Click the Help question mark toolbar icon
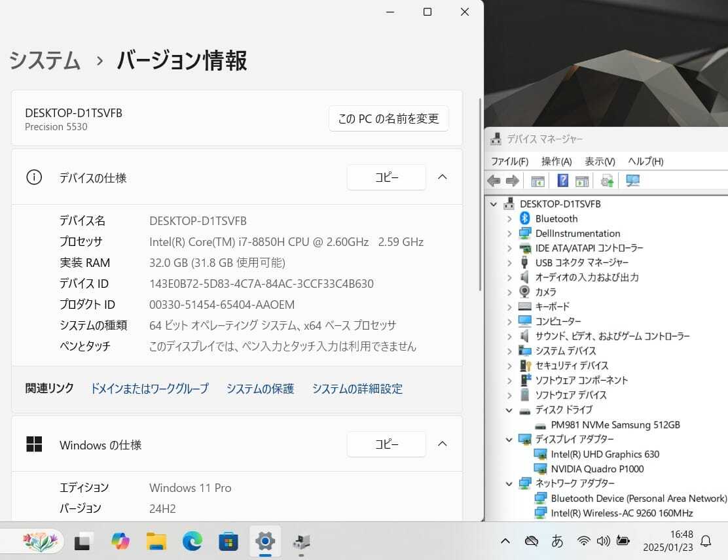728x560 pixels. 562,181
